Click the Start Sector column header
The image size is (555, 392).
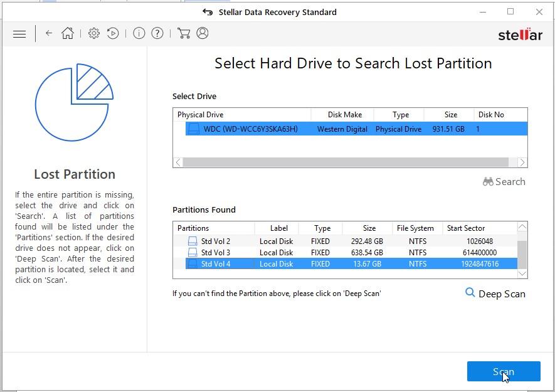click(x=480, y=228)
